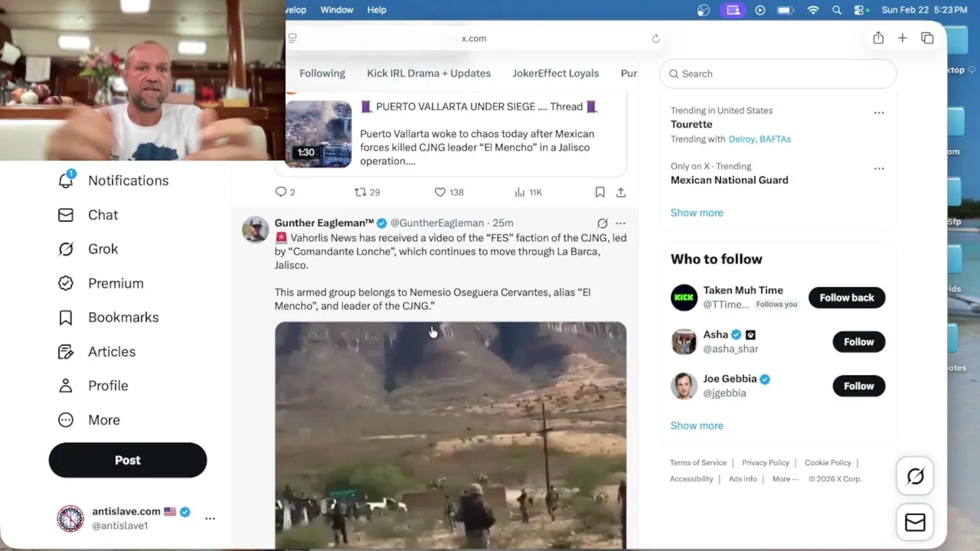
Task: Reload the x.com page in Safari
Action: point(655,38)
